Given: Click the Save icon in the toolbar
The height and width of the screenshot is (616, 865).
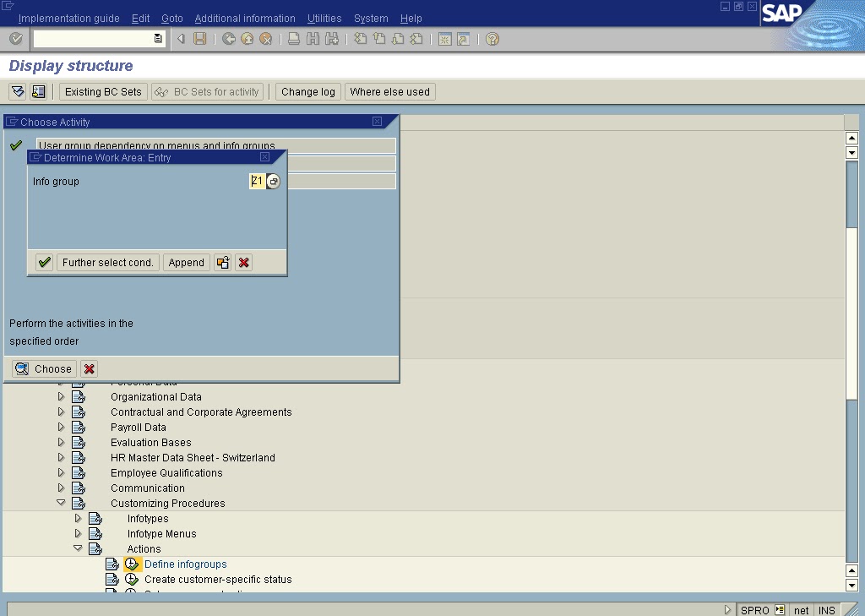Looking at the screenshot, I should (201, 39).
